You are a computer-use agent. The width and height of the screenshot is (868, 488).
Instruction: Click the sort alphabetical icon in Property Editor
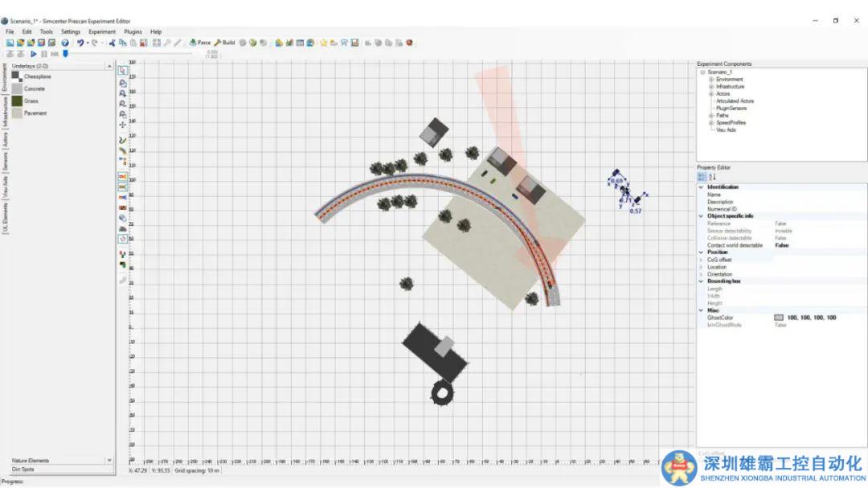point(712,177)
